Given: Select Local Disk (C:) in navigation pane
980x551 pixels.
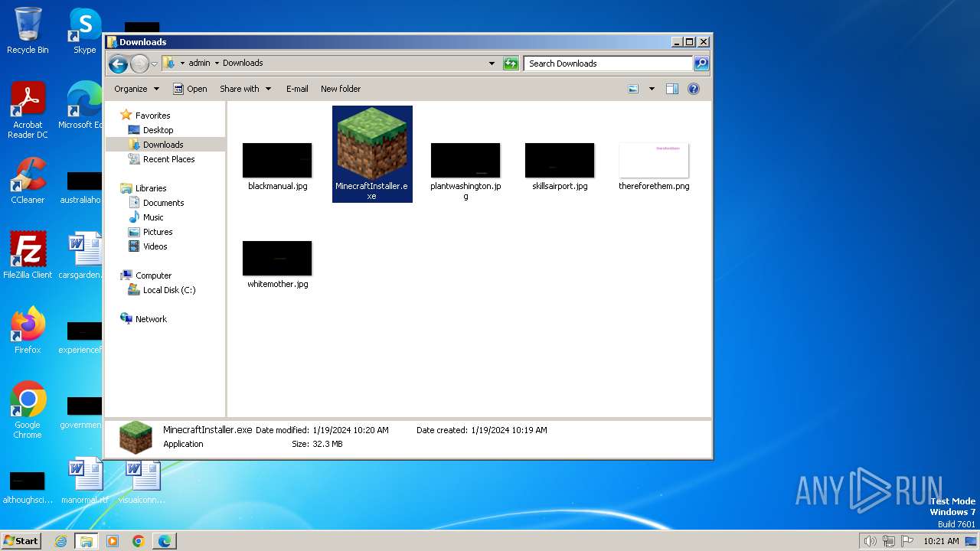Looking at the screenshot, I should (168, 290).
